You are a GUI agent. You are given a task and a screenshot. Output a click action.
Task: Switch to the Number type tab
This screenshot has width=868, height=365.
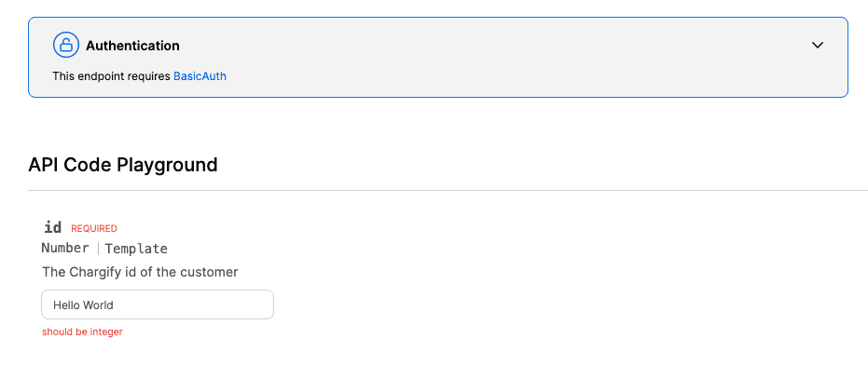[x=65, y=249]
